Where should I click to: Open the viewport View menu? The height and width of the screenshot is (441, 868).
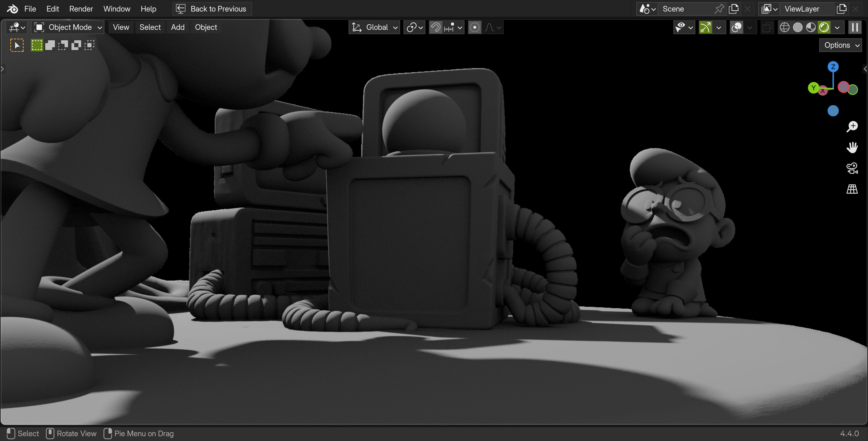point(121,27)
